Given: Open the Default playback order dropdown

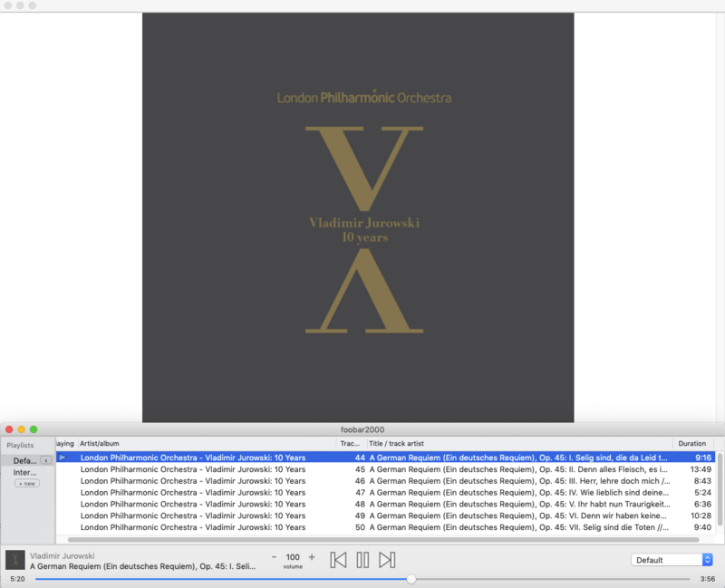Looking at the screenshot, I should pyautogui.click(x=672, y=560).
